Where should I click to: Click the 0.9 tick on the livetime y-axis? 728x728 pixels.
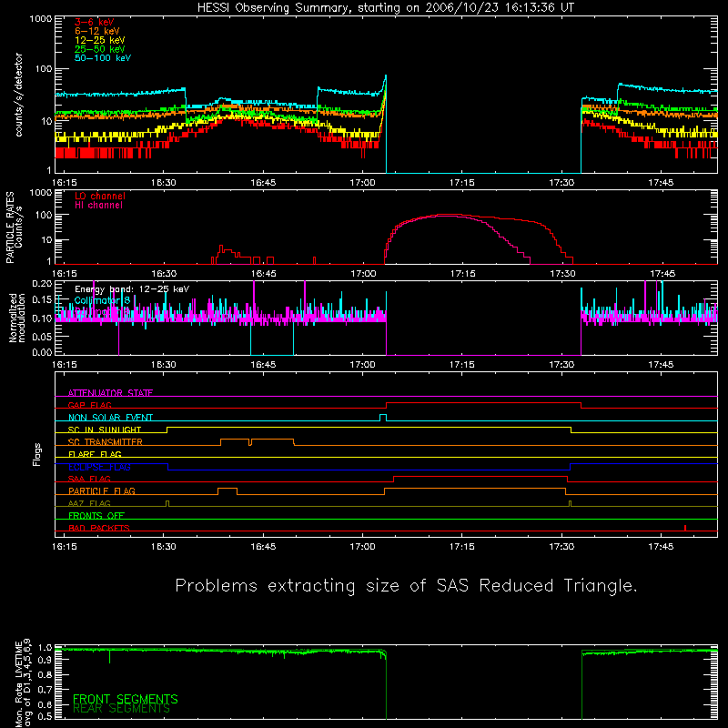click(x=45, y=660)
